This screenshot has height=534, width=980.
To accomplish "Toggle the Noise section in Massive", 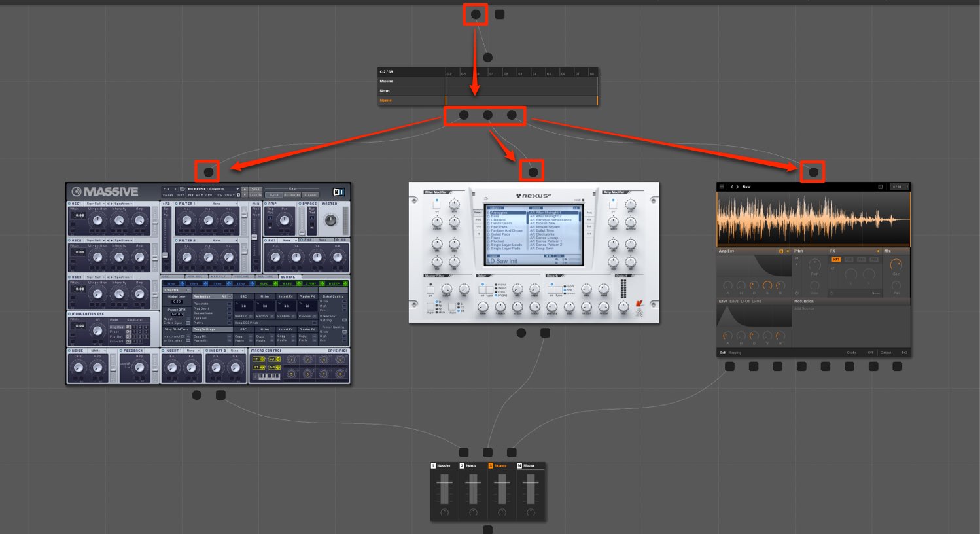I will click(x=69, y=351).
